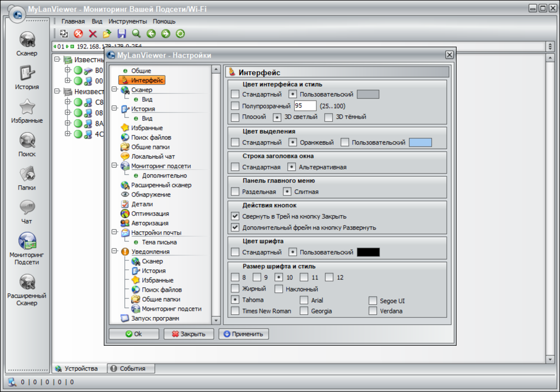Pick the gray interface color swatch
This screenshot has height=392, width=560.
tap(368, 94)
